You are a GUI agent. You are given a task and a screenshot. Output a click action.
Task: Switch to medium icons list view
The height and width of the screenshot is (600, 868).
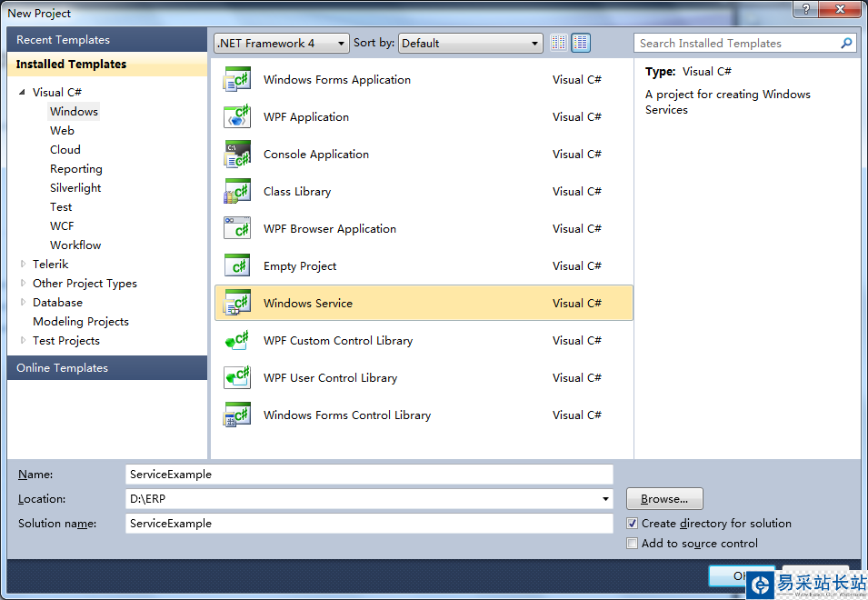581,43
